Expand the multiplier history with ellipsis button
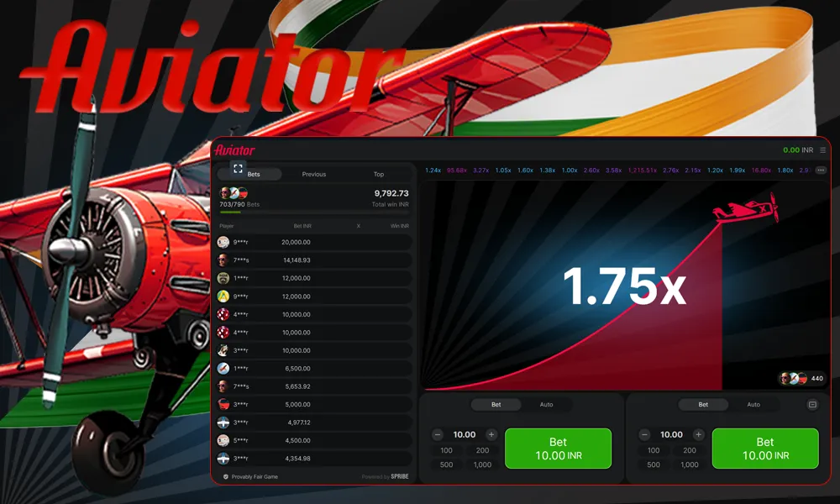Viewport: 840px width, 504px height. 821,171
